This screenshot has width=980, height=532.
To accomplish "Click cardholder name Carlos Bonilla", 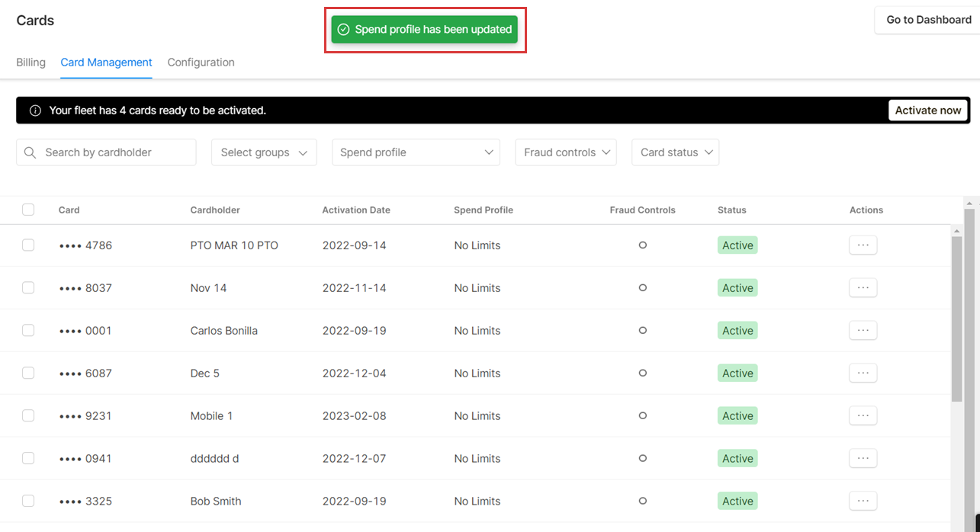I will (224, 331).
